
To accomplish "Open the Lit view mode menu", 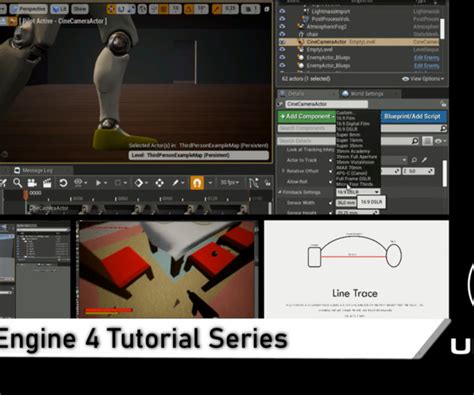I will pos(59,9).
